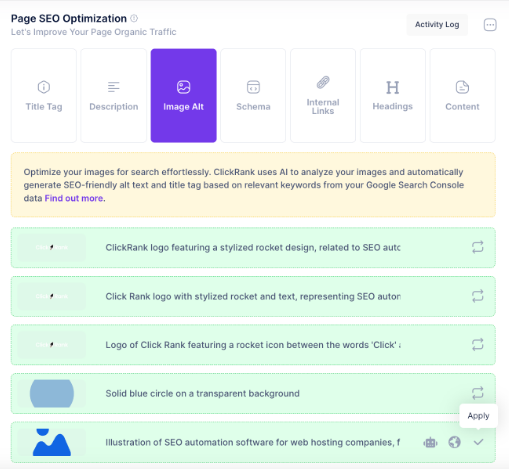Click the robot AI icon in Illustration row
The height and width of the screenshot is (469, 509).
pyautogui.click(x=430, y=442)
